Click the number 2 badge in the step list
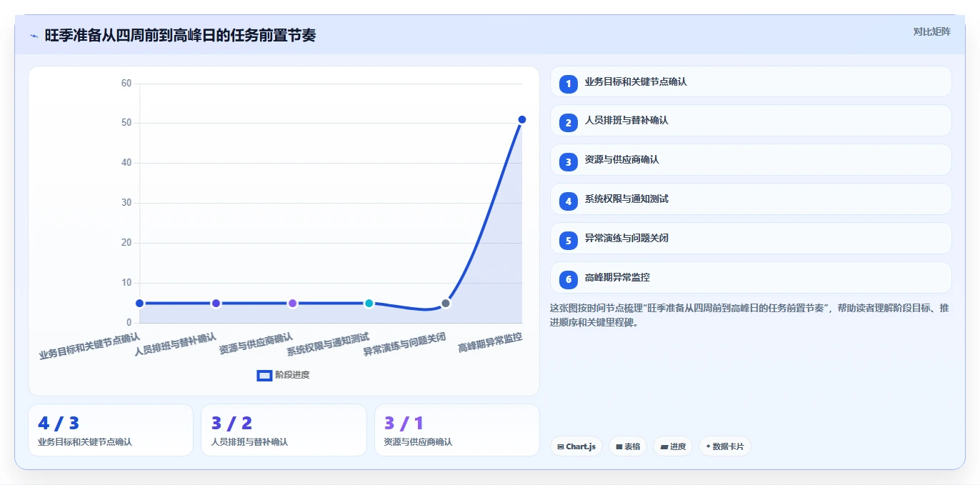This screenshot has height=485, width=980. [569, 123]
